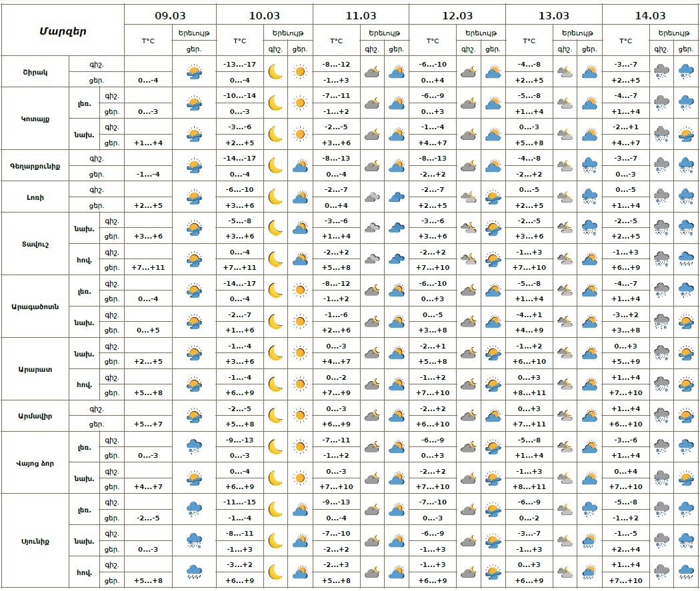The width and height of the screenshot is (700, 591).
Task: Click the Գեղարքունիք region label
Action: (x=35, y=165)
